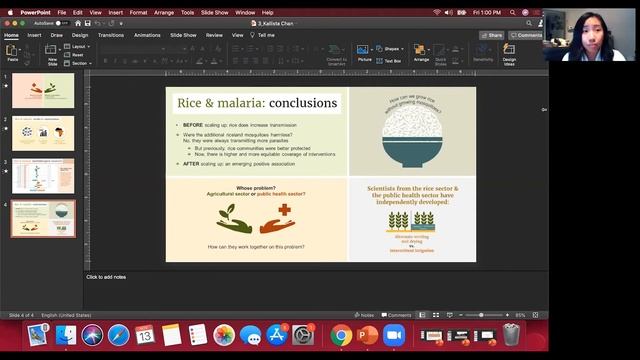This screenshot has width=640, height=360.
Task: Click PowerPoint icon in the Dock
Action: 367,336
